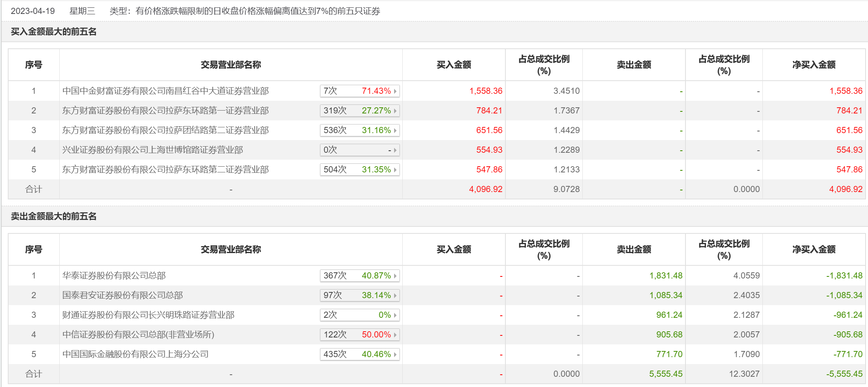Click sell amount 1,831.48
868x387 pixels.
666,276
